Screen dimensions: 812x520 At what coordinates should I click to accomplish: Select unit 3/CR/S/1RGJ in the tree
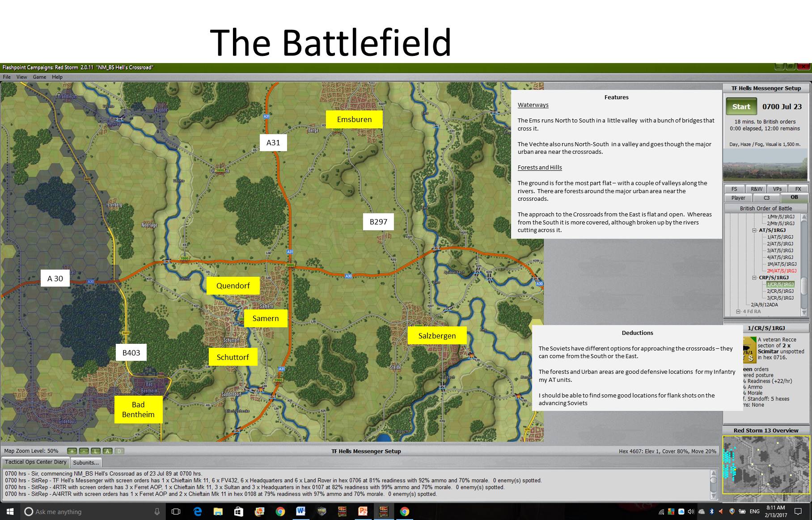(780, 298)
